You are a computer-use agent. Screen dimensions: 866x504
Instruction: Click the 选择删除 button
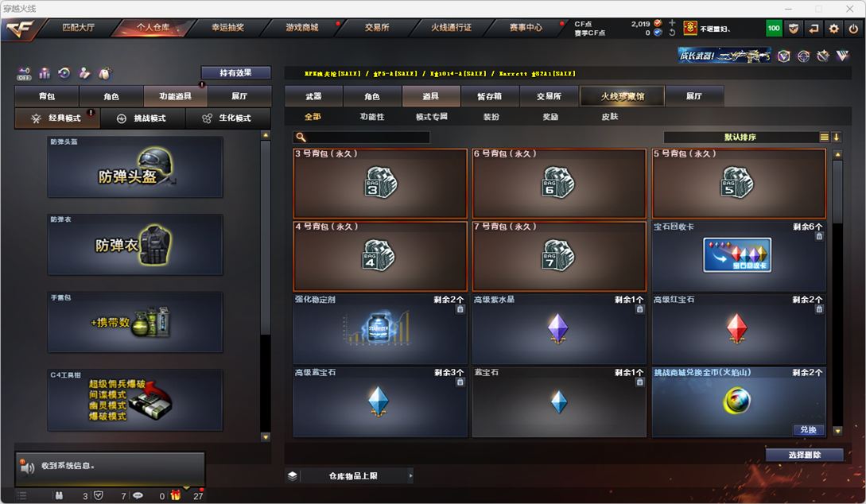pos(805,455)
